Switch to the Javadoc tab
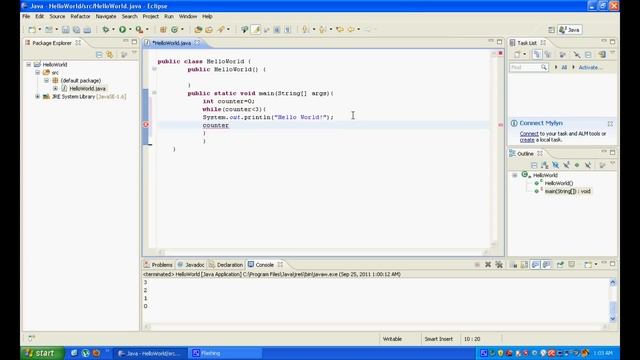This screenshot has height=360, width=640. coord(191,265)
